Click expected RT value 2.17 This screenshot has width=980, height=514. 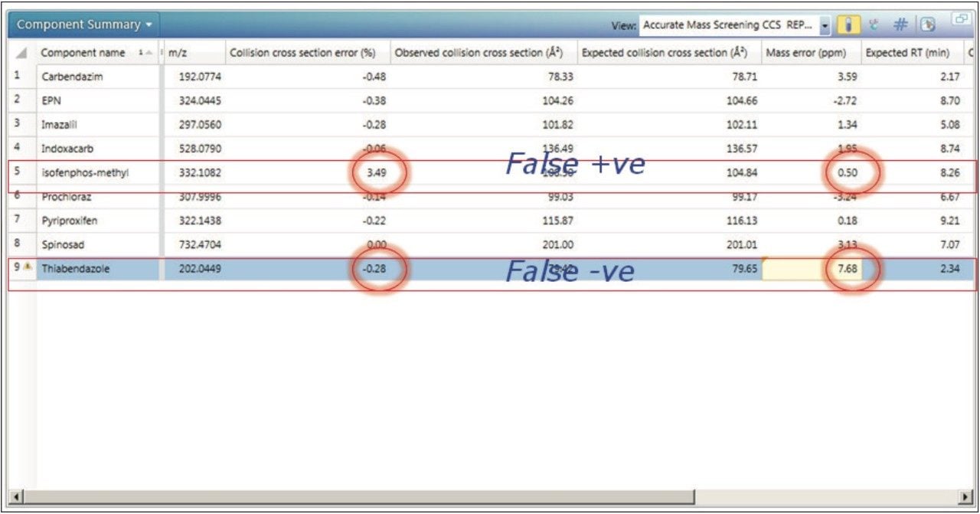949,77
